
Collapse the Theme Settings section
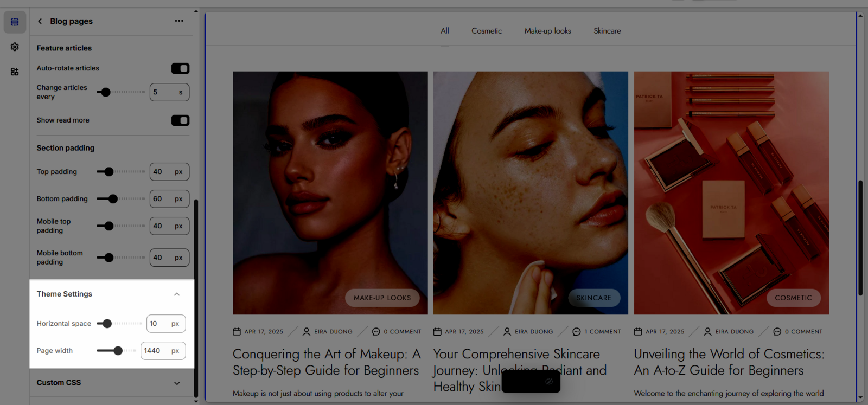(177, 294)
